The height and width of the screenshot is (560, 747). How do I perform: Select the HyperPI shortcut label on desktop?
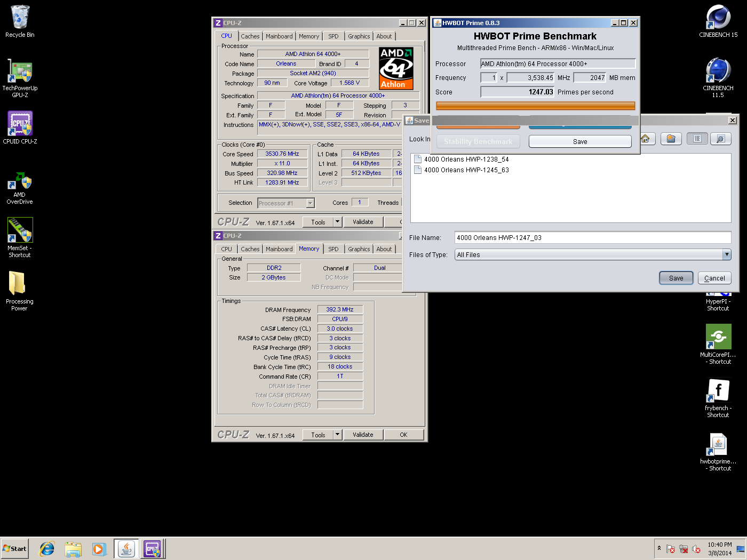coord(718,305)
